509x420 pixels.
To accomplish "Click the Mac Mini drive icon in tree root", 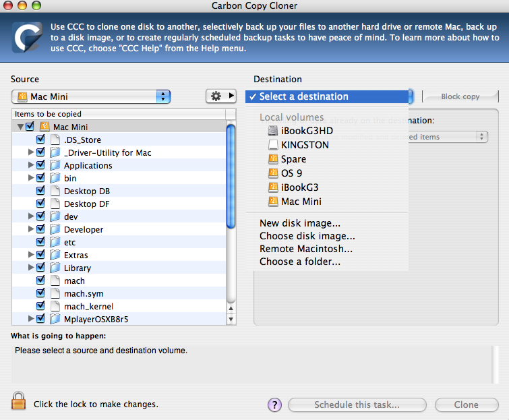I will tap(44, 127).
